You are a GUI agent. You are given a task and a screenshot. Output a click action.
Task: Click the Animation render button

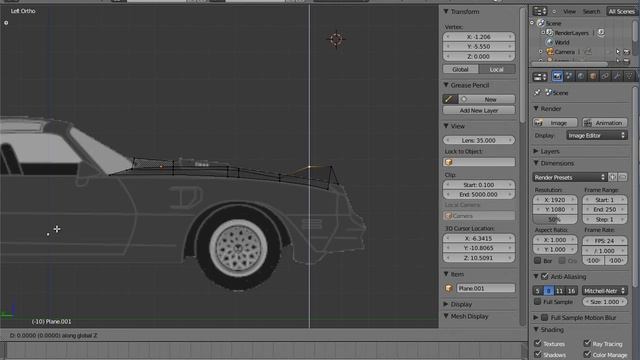(x=605, y=123)
